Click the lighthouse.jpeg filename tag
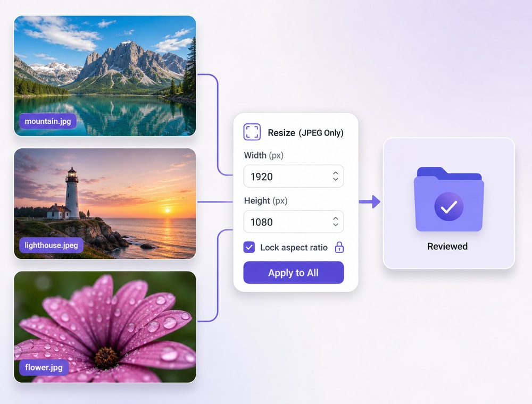Screen dimensions: 532x404 pos(51,245)
